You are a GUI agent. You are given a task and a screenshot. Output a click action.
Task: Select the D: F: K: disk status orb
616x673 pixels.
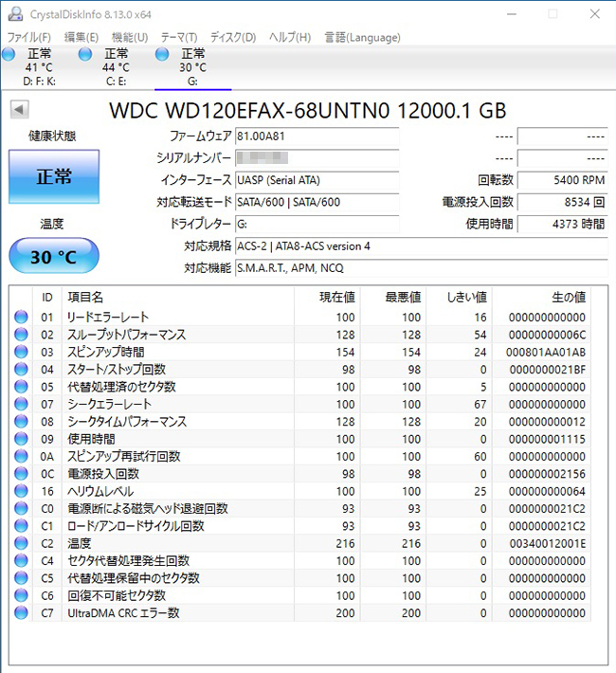coord(9,56)
